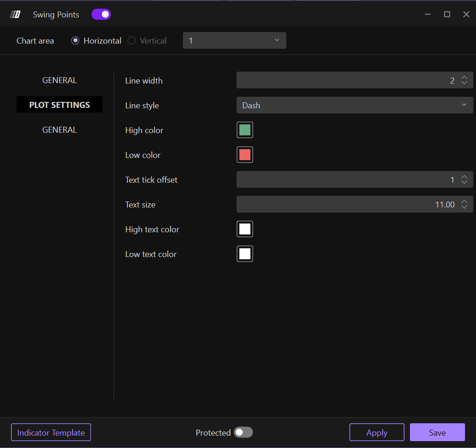Pick the red Low color swatch
Screen dimensions: 476x448
[245, 155]
